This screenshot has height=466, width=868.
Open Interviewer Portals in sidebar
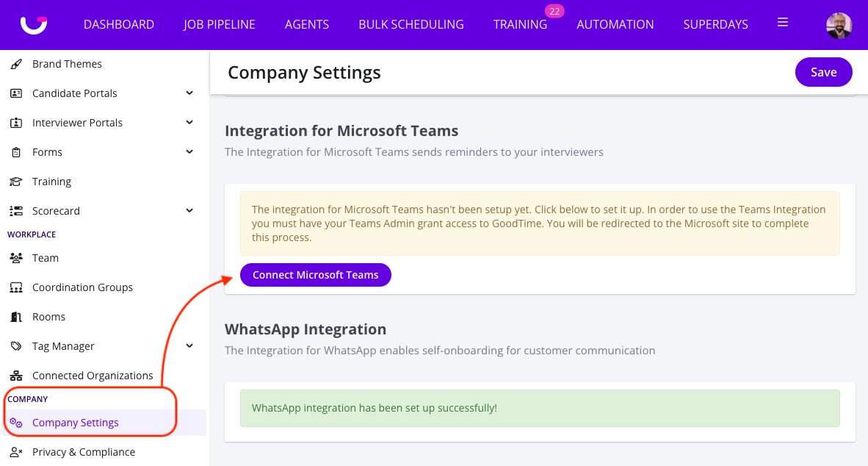pyautogui.click(x=78, y=123)
